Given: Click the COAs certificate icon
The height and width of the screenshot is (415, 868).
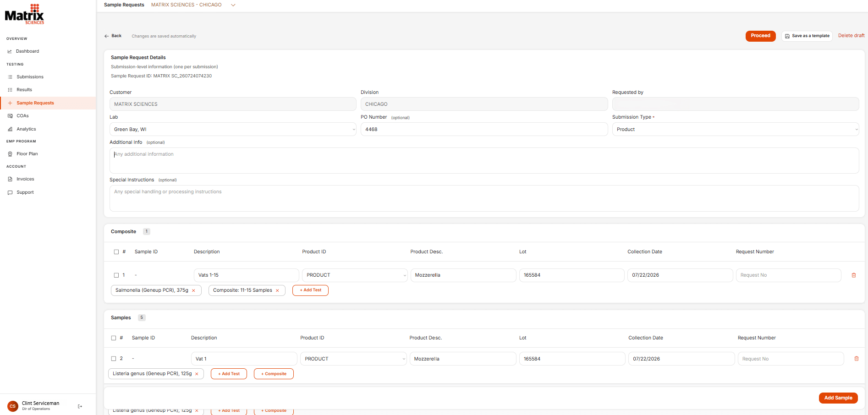Looking at the screenshot, I should coord(10,116).
